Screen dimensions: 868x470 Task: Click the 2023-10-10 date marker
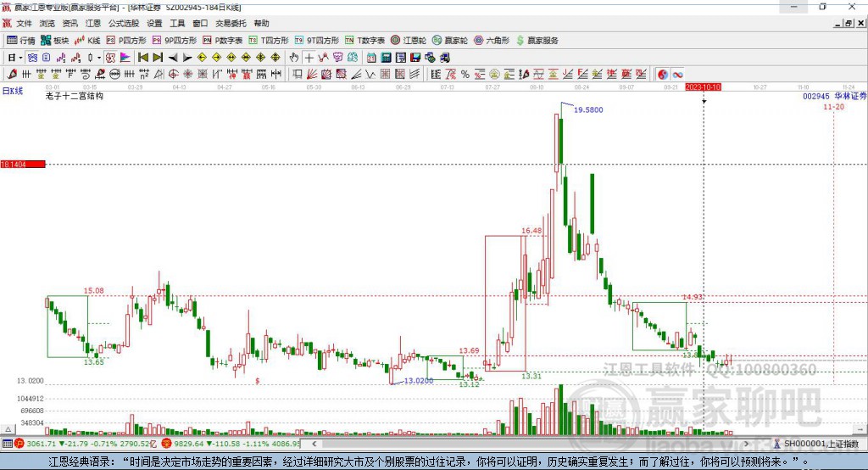703,87
